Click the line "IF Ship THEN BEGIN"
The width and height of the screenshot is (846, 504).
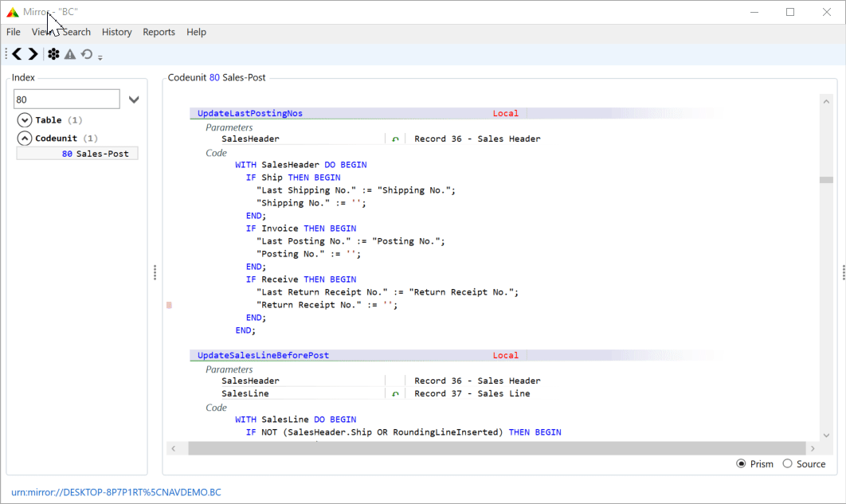293,178
